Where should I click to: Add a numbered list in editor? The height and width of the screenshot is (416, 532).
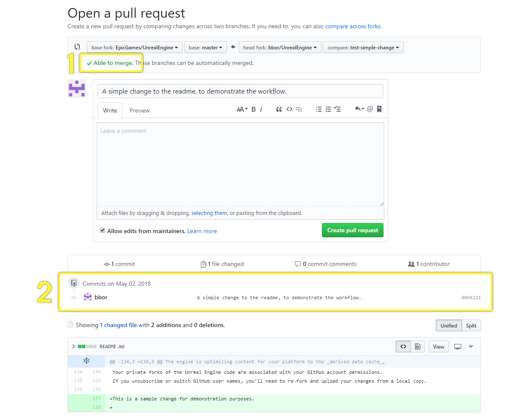coord(328,109)
